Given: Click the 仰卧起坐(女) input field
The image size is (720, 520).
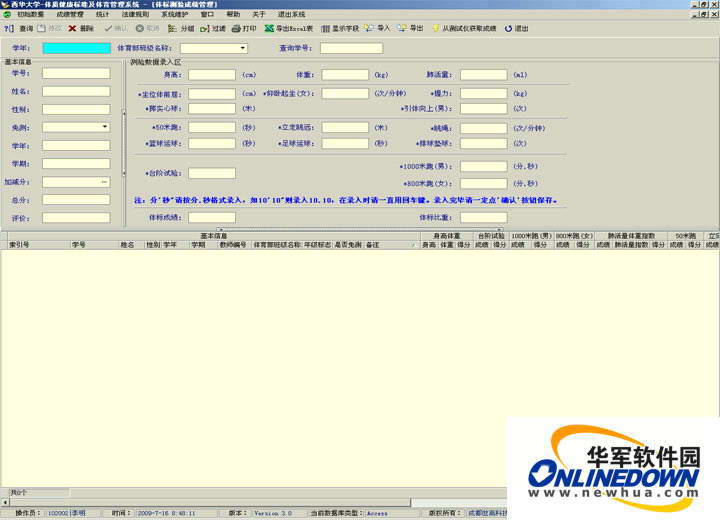Looking at the screenshot, I should tap(345, 94).
